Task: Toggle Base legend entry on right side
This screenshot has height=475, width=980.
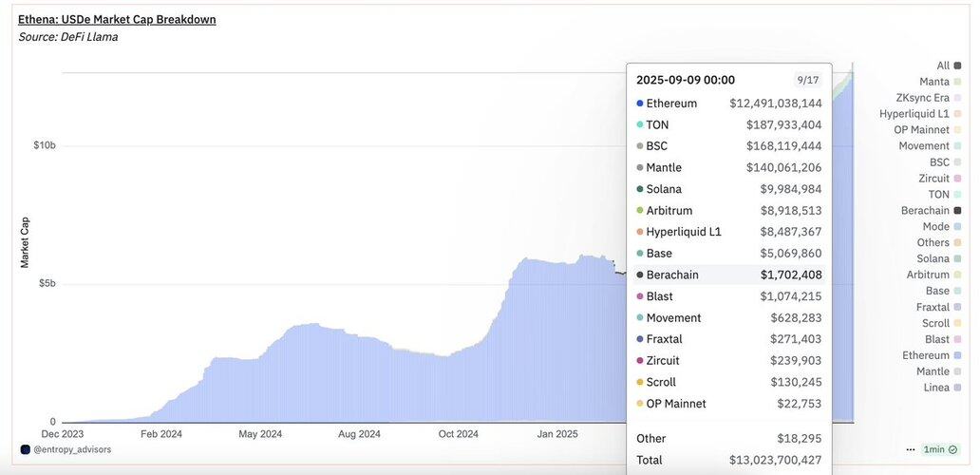Action: pyautogui.click(x=944, y=291)
